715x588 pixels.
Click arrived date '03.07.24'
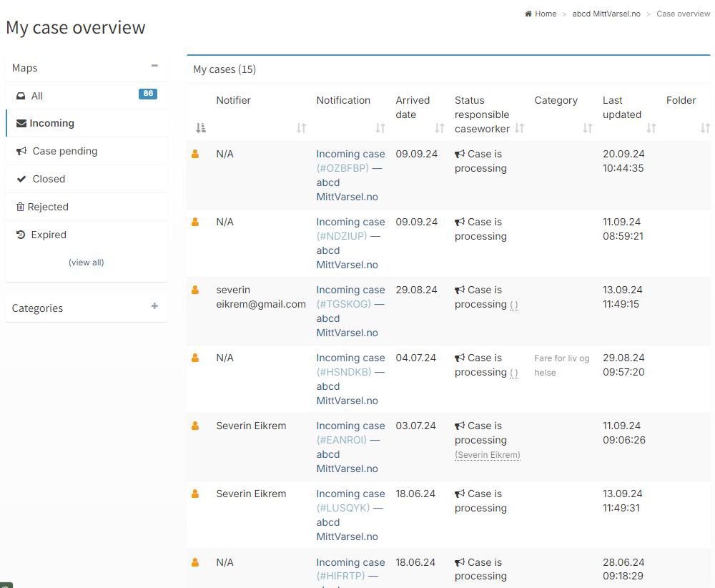[415, 426]
